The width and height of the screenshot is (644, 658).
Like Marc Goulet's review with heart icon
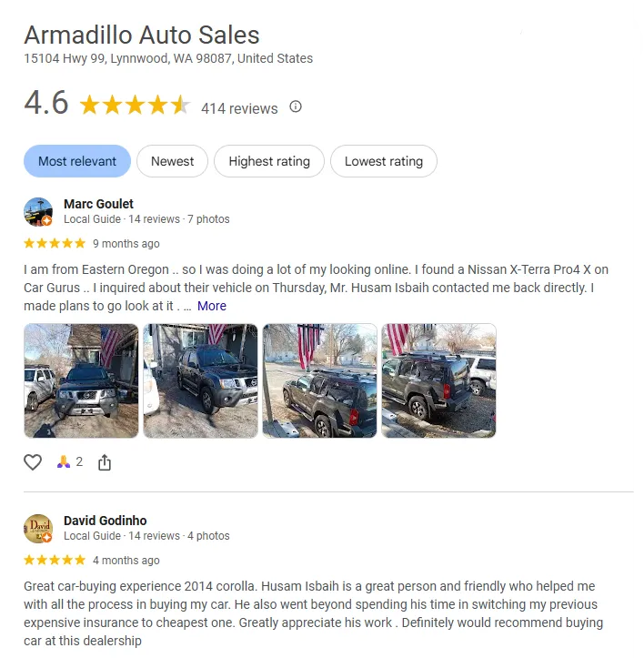pyautogui.click(x=33, y=462)
